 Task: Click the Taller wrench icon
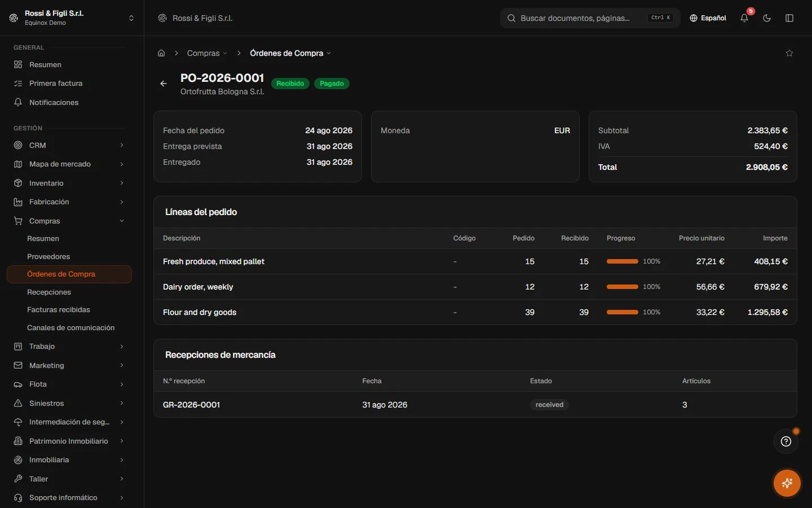(x=18, y=479)
